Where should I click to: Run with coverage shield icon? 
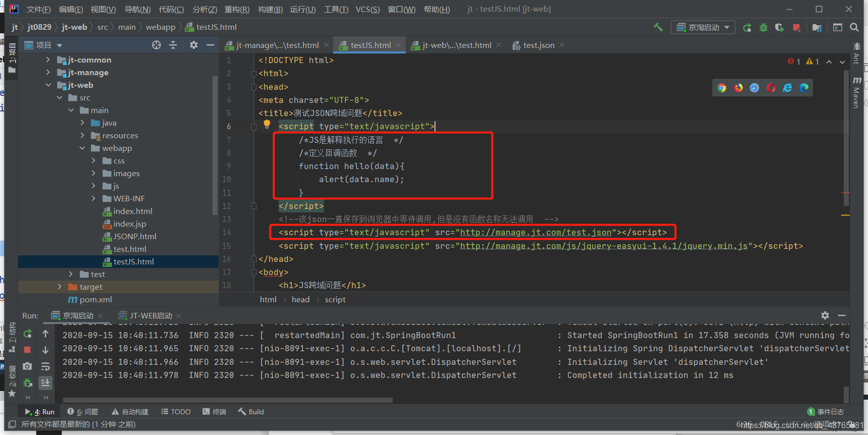[x=780, y=27]
